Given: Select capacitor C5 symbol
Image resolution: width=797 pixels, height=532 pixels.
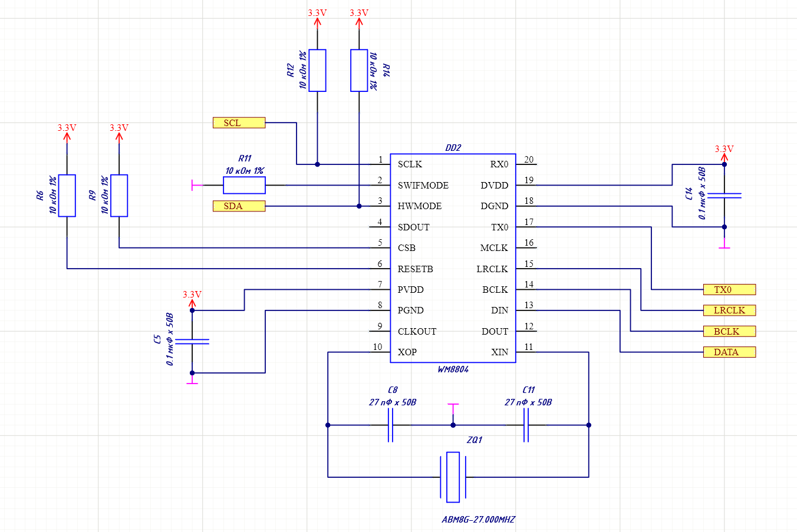Looking at the screenshot, I should (192, 341).
